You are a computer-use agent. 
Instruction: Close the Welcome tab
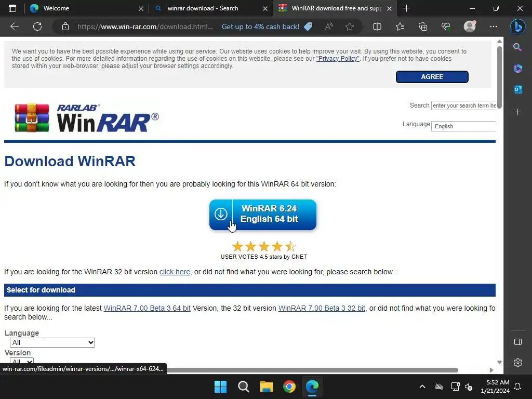tap(141, 8)
